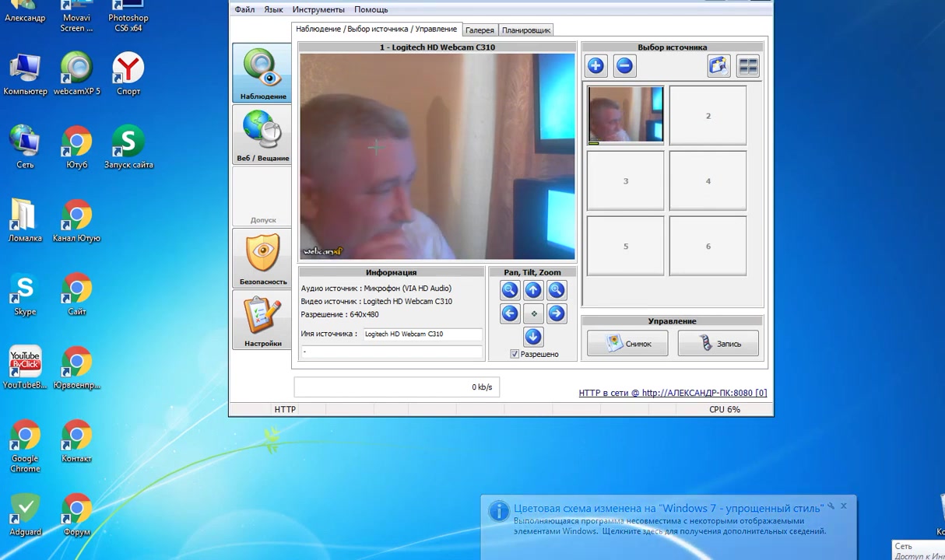Switch to the Галерея tab

coord(480,30)
